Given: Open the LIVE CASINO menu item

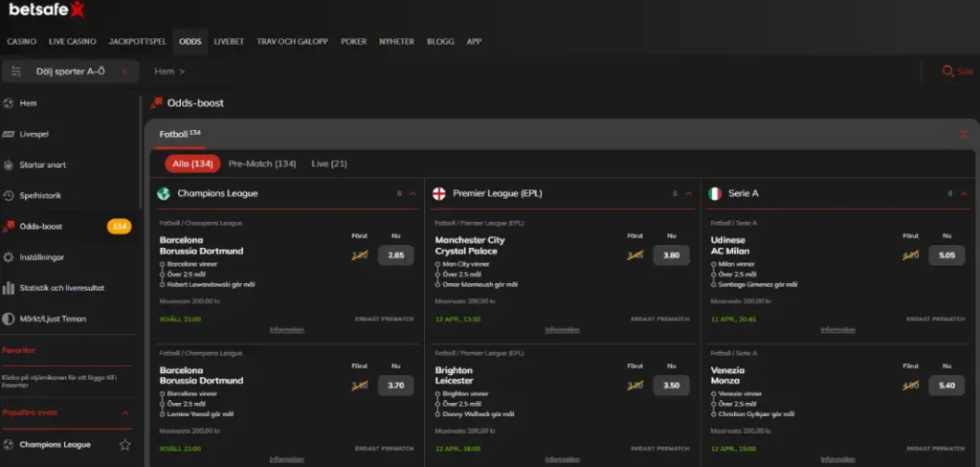Looking at the screenshot, I should 73,42.
